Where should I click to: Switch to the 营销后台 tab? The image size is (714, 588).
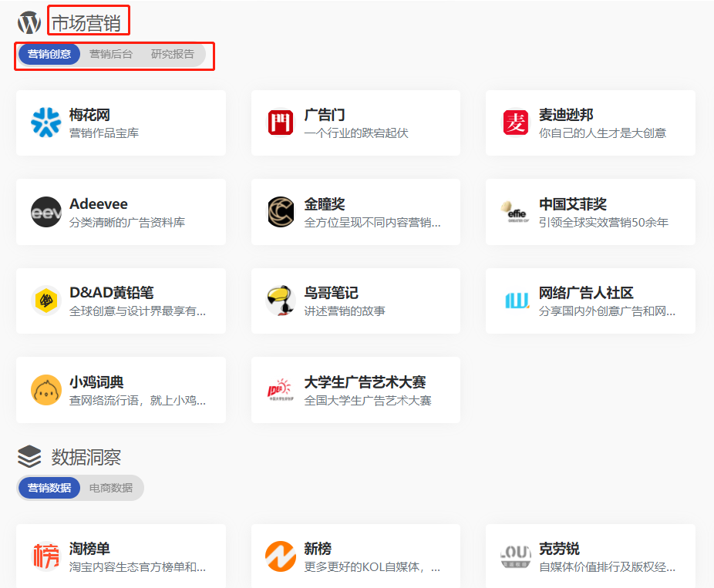[x=111, y=54]
